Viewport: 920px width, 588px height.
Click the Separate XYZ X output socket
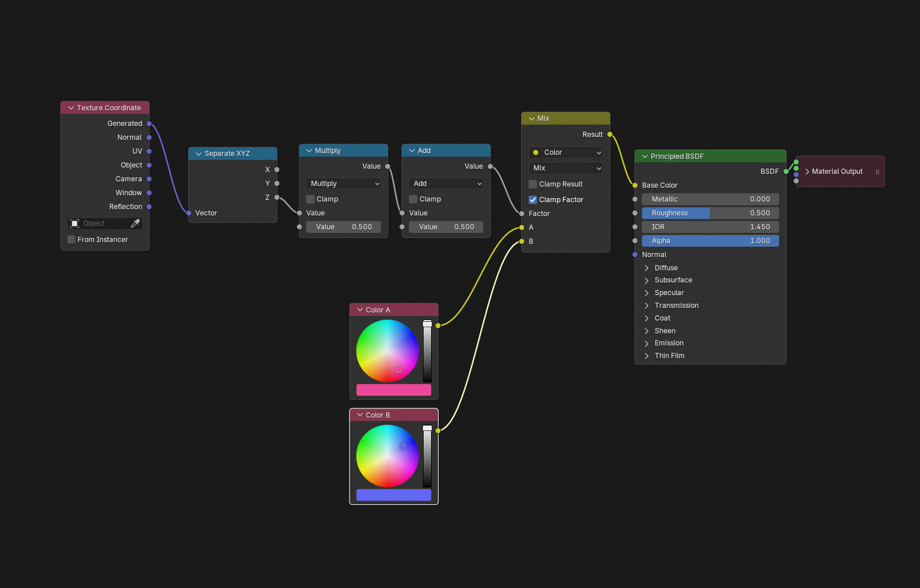point(277,170)
